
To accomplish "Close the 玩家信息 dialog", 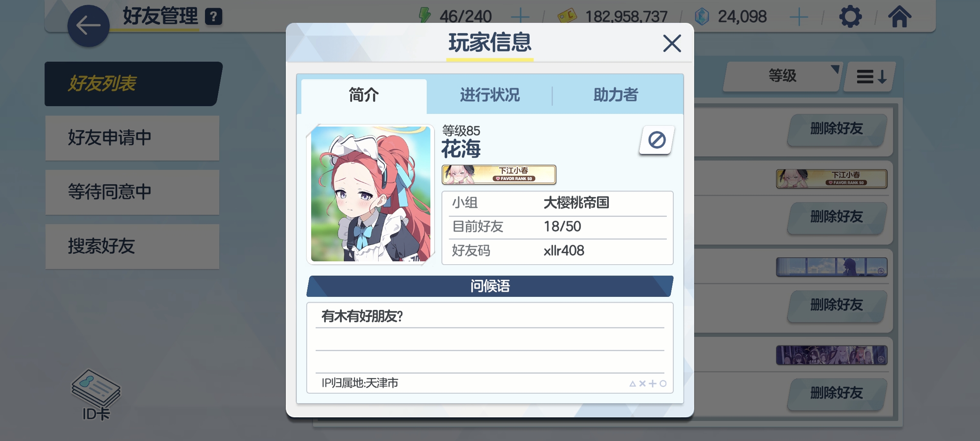I will [x=672, y=43].
